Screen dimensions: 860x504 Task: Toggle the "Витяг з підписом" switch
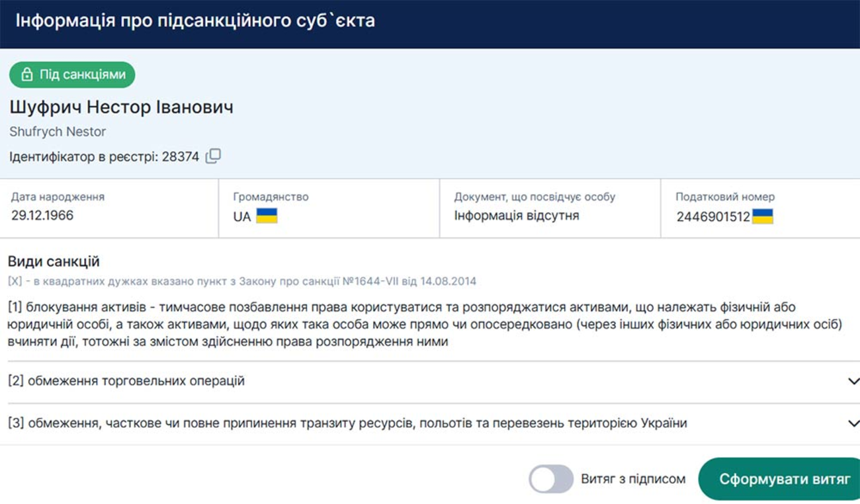[550, 479]
